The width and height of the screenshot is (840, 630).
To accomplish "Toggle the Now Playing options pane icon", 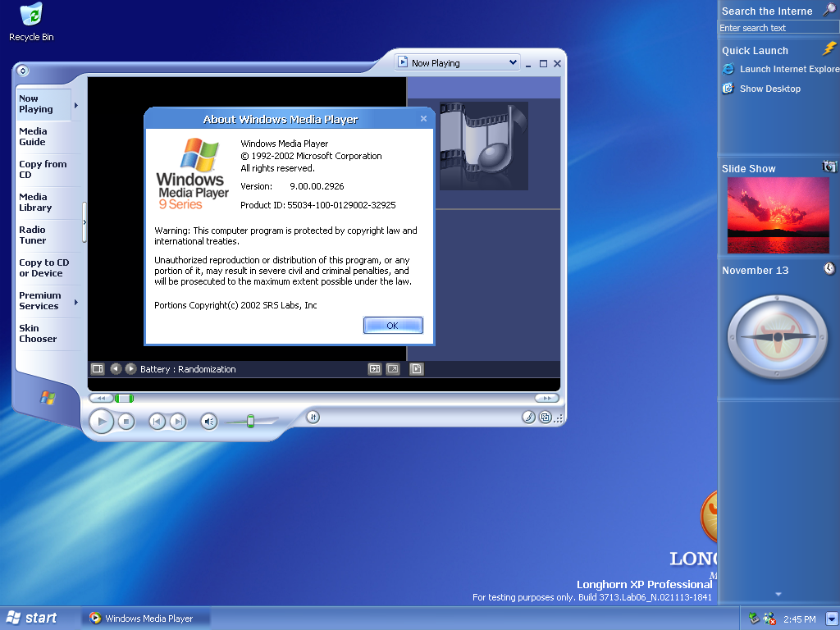I will click(98, 368).
